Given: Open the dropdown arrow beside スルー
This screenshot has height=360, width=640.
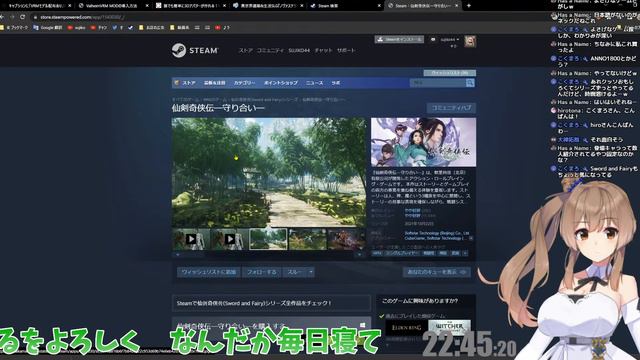Looking at the screenshot, I should [311, 272].
